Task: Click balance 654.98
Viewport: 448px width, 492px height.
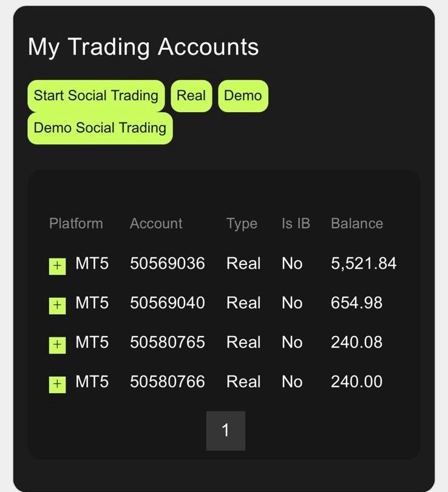Action: 357,303
